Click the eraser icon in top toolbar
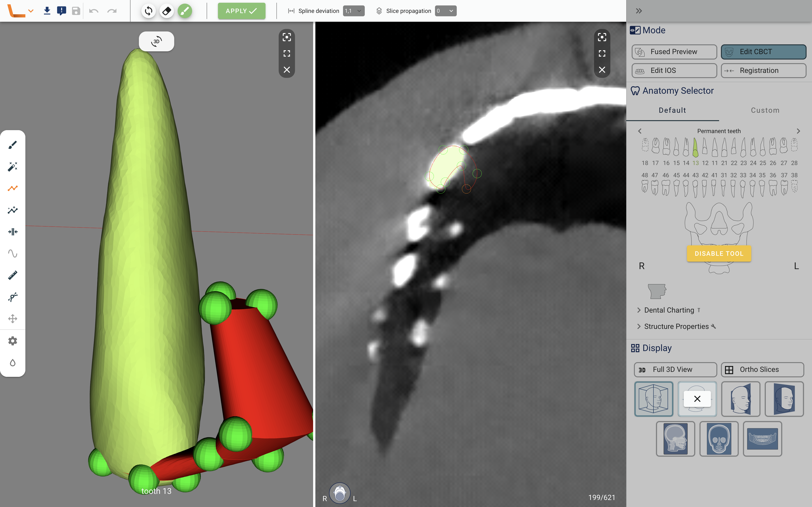Image resolution: width=812 pixels, height=507 pixels. (167, 11)
